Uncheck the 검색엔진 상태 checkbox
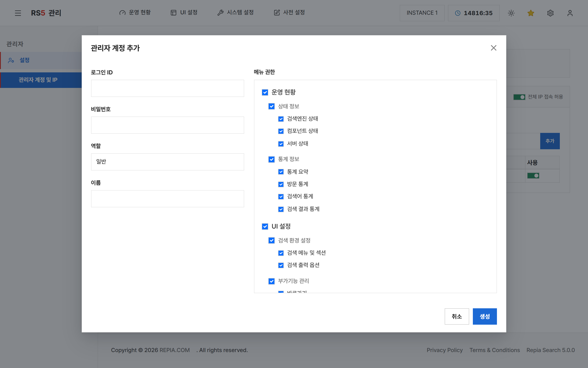 point(281,119)
